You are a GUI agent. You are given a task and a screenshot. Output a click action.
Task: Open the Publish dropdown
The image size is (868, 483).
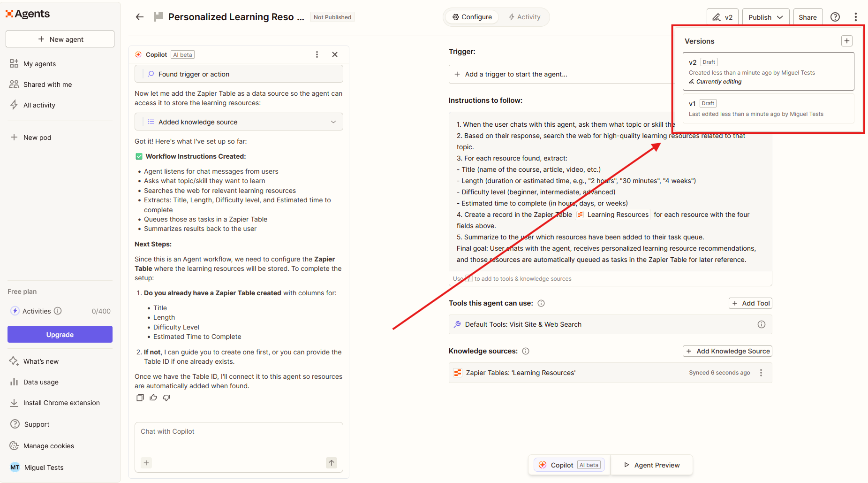[766, 17]
